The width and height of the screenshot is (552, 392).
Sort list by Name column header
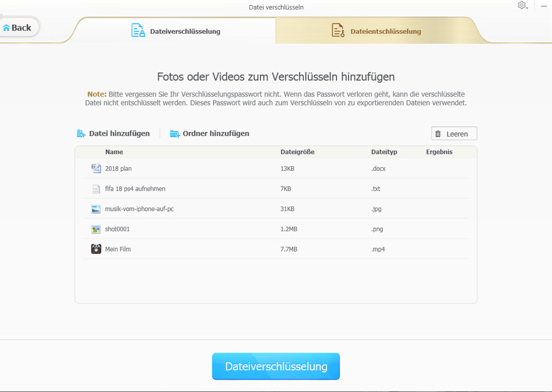[x=114, y=152]
